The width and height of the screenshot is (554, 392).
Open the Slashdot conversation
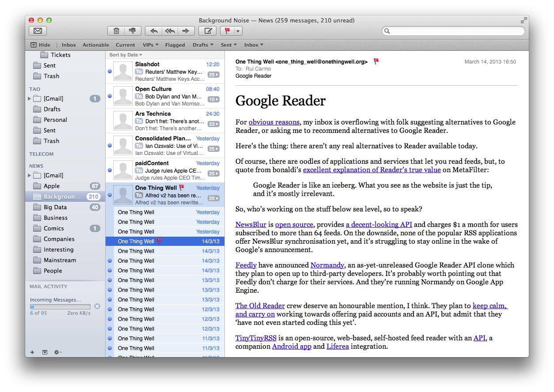pyautogui.click(x=165, y=72)
